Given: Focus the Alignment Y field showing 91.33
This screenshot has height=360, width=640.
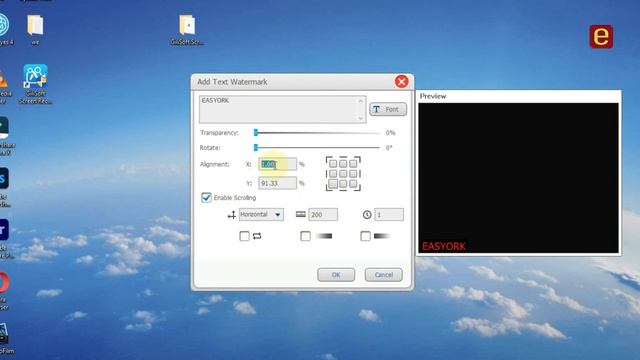Looking at the screenshot, I should coord(278,183).
